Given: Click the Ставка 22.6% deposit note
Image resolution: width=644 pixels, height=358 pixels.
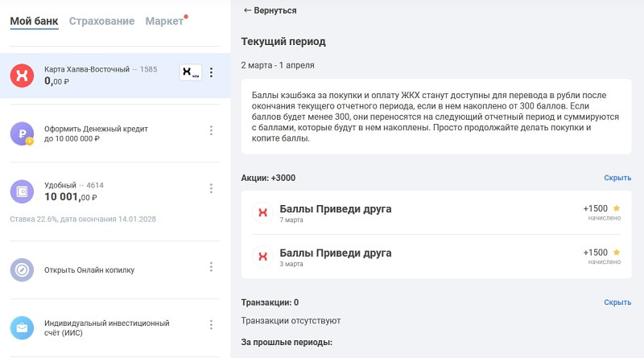Looking at the screenshot, I should pos(83,220).
